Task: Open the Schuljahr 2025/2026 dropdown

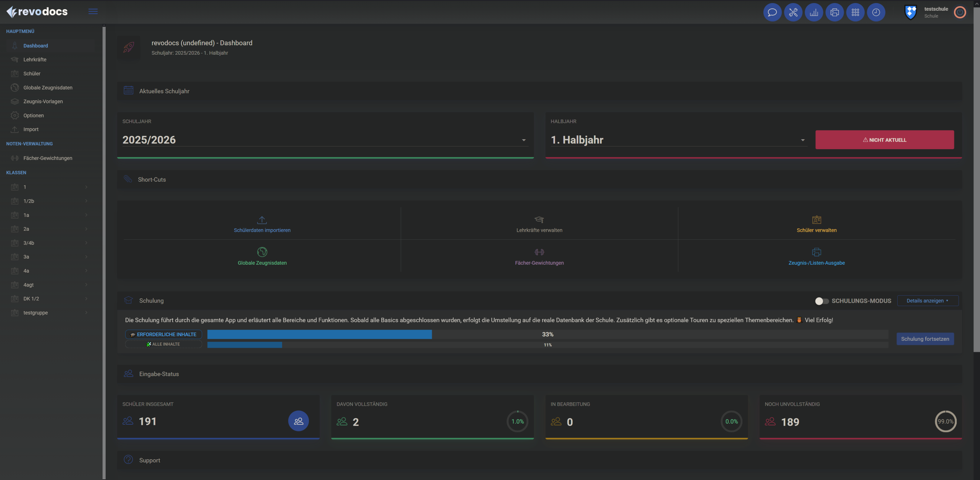Action: [x=325, y=140]
